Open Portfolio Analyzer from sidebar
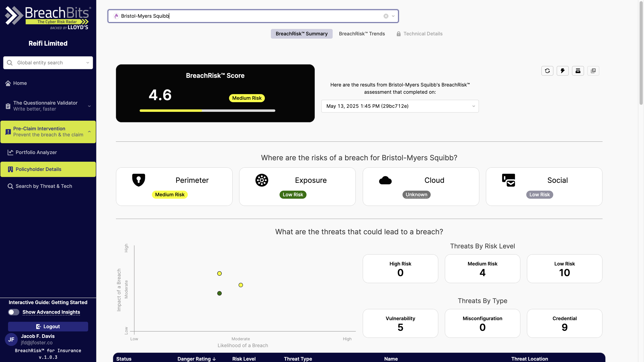644x362 pixels. pos(36,152)
